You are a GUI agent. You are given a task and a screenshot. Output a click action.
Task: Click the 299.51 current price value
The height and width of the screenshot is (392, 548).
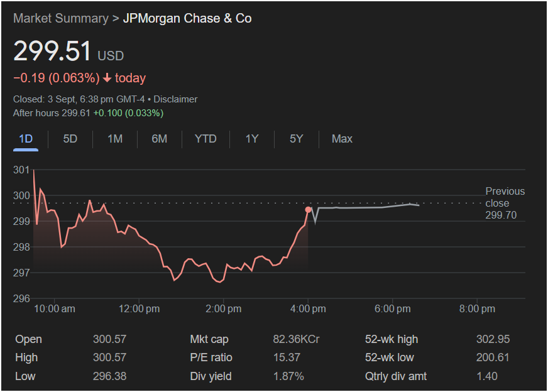[x=52, y=51]
